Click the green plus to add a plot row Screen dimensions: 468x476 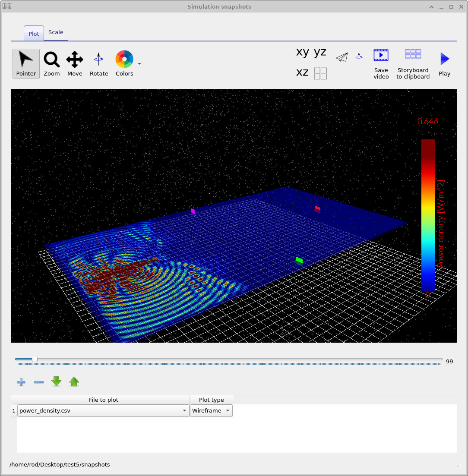coord(21,381)
